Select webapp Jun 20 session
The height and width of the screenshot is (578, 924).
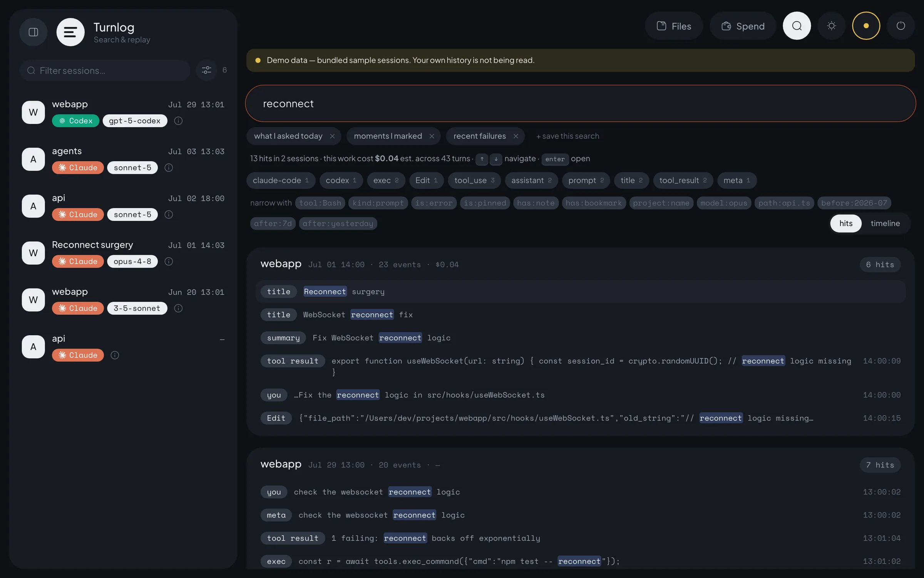pos(123,300)
